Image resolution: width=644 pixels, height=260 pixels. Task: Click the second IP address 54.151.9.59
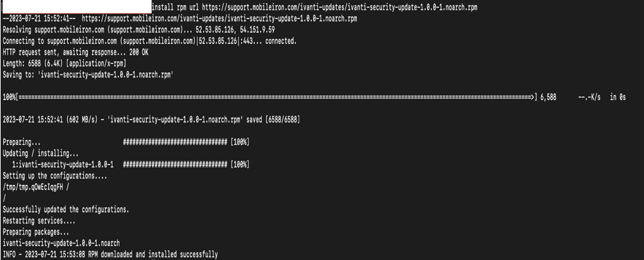[x=256, y=30]
